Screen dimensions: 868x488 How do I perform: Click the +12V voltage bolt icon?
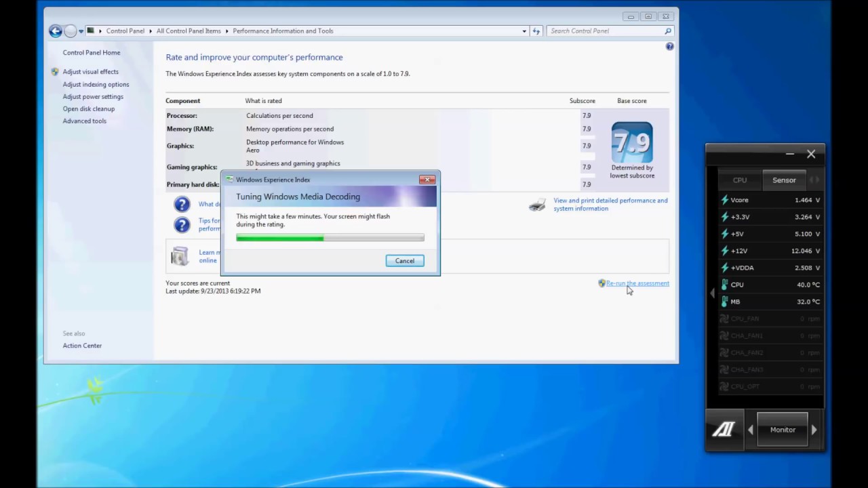coord(724,251)
